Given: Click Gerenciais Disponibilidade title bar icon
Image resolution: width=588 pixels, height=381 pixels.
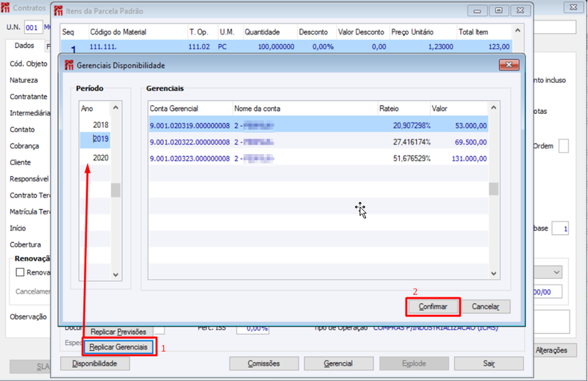Looking at the screenshot, I should (x=69, y=65).
